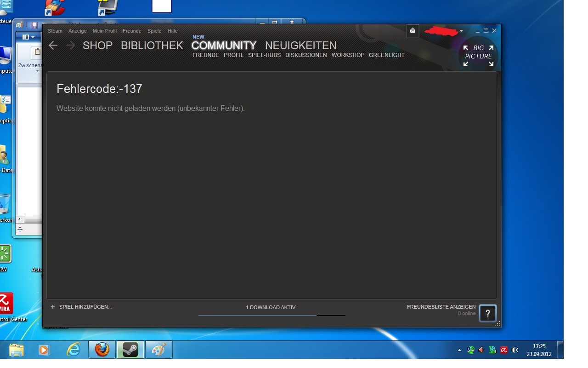The width and height of the screenshot is (588, 368).
Task: Open Big Picture mode
Action: [x=478, y=55]
